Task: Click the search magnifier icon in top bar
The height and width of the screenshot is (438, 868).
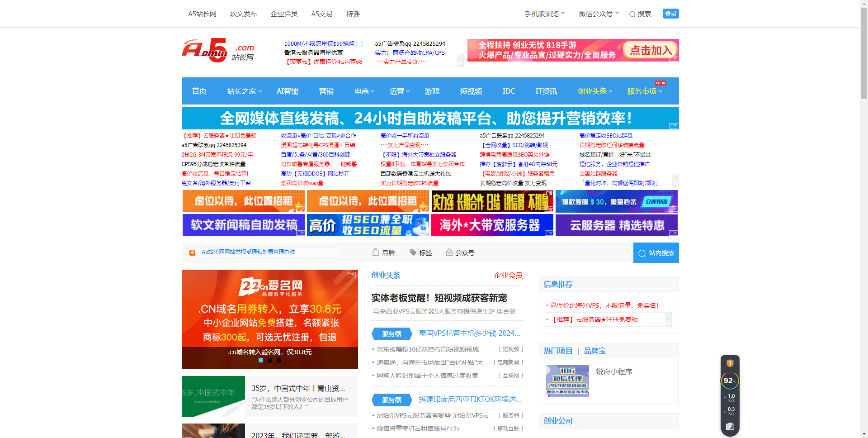Action: tap(632, 14)
